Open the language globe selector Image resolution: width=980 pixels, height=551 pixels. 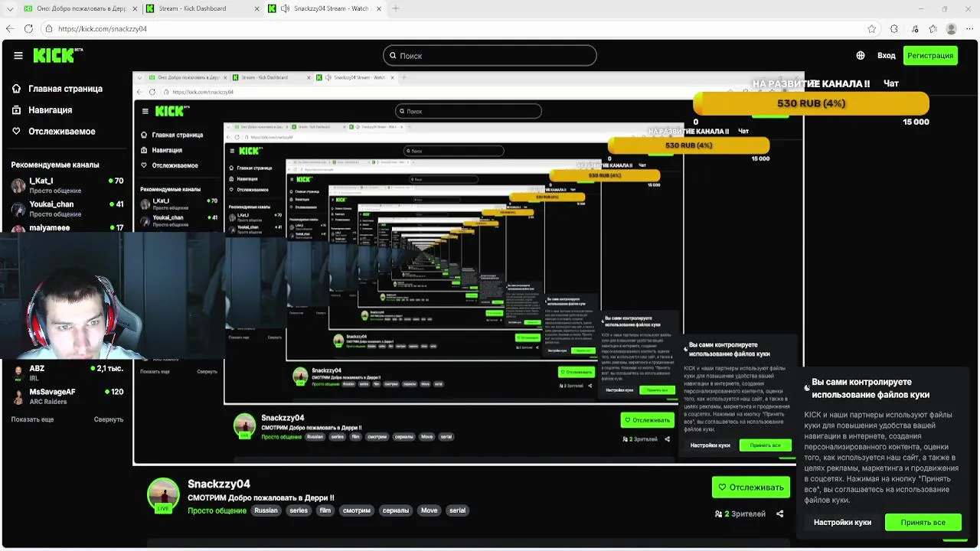pos(861,55)
